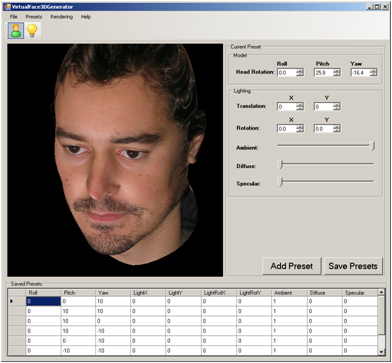
Task: Decrease Roll with spinner down arrow
Action: tap(300, 74)
